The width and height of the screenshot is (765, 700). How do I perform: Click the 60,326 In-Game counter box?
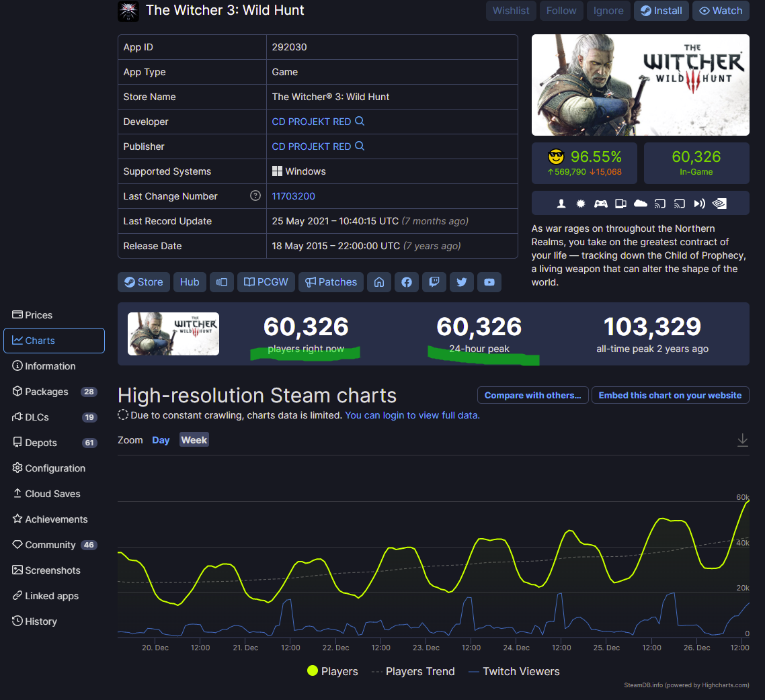point(696,163)
